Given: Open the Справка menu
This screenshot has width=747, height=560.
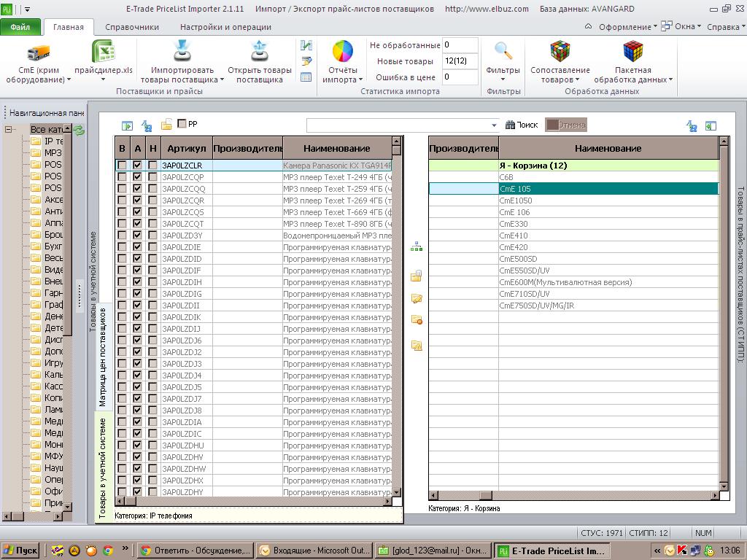Looking at the screenshot, I should [x=726, y=27].
